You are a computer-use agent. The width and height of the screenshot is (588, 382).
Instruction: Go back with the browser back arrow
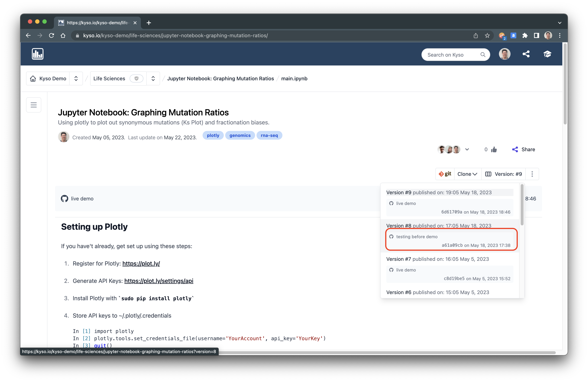(28, 35)
